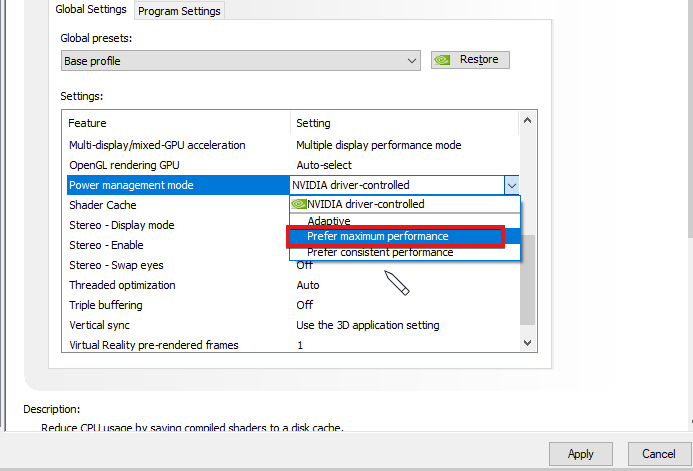
Task: Click the Apply button
Action: (581, 454)
